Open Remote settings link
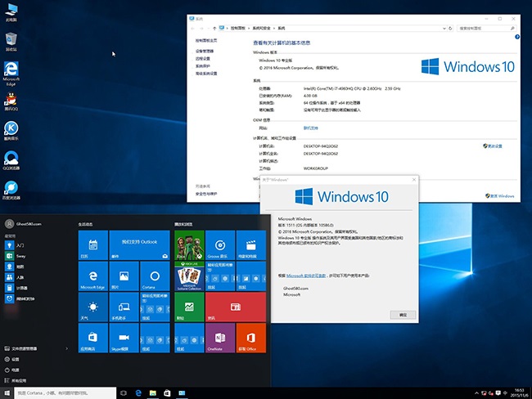 tap(202, 59)
